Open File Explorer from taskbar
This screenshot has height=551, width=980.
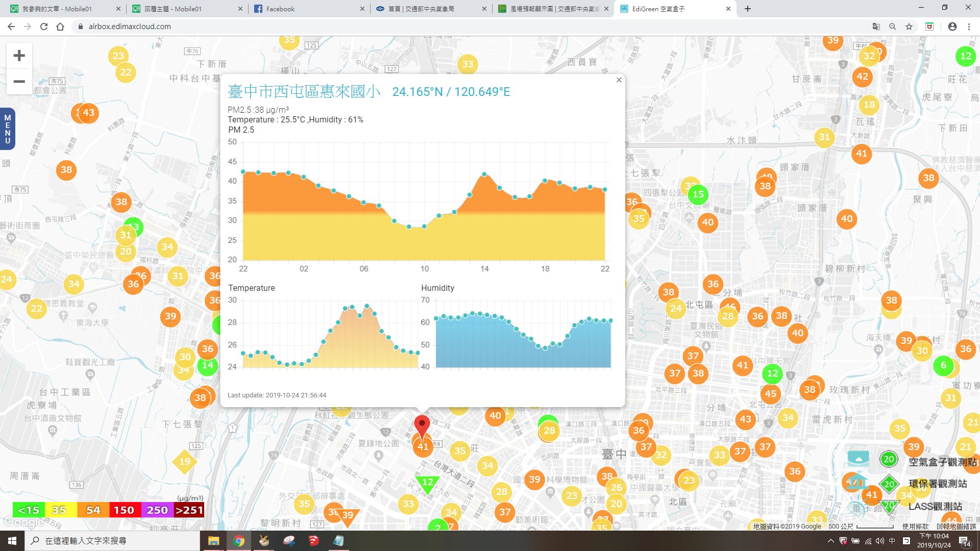coord(213,541)
